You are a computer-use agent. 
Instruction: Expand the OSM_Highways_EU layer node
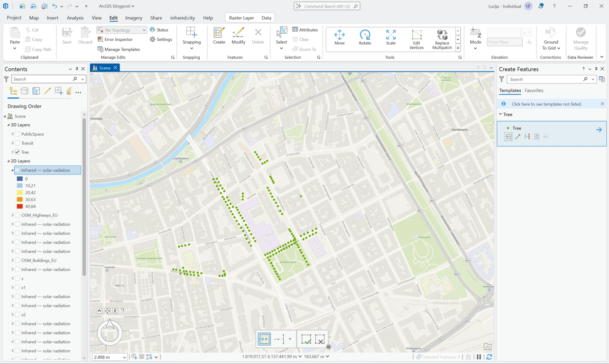coord(13,215)
